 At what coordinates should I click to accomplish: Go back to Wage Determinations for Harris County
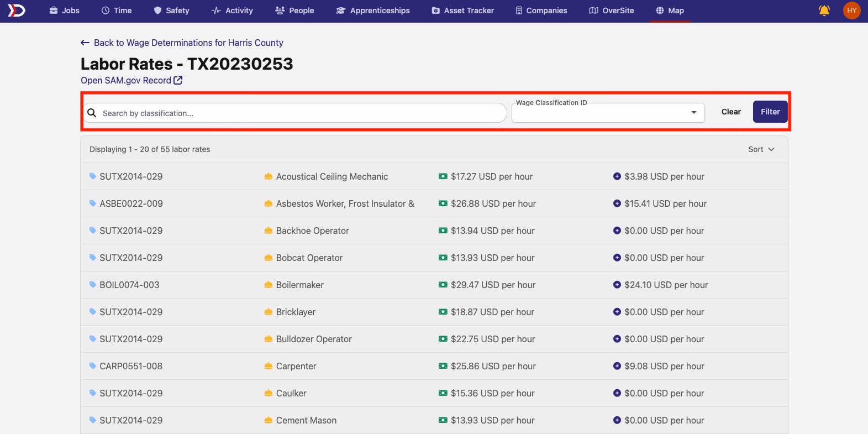click(x=182, y=43)
